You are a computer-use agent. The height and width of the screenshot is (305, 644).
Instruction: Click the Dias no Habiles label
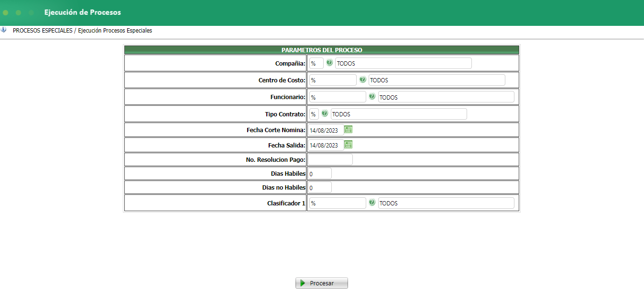tap(284, 187)
